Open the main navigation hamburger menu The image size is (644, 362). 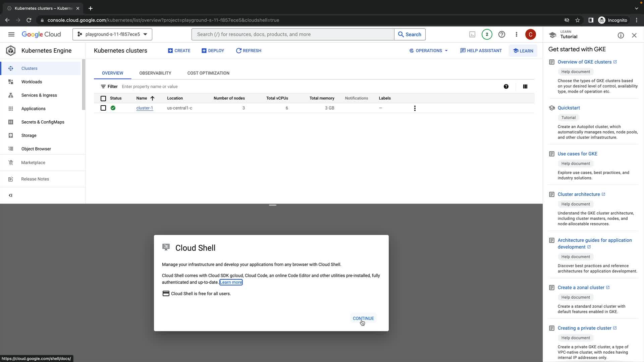coord(11,34)
